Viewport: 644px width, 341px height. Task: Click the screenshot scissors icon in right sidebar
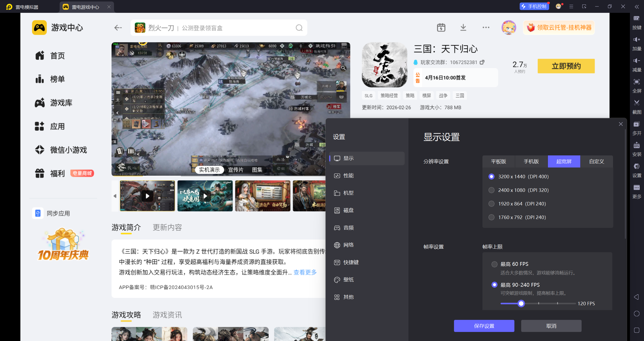[x=636, y=103]
